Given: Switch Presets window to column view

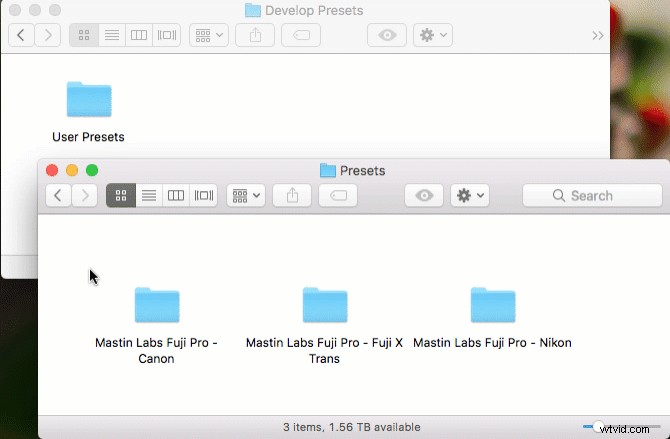Looking at the screenshot, I should click(x=176, y=195).
